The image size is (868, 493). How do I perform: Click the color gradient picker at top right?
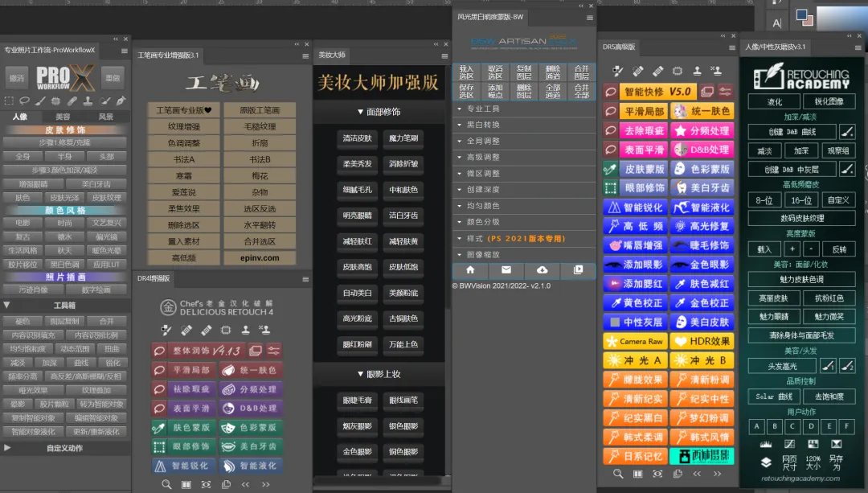point(843,18)
